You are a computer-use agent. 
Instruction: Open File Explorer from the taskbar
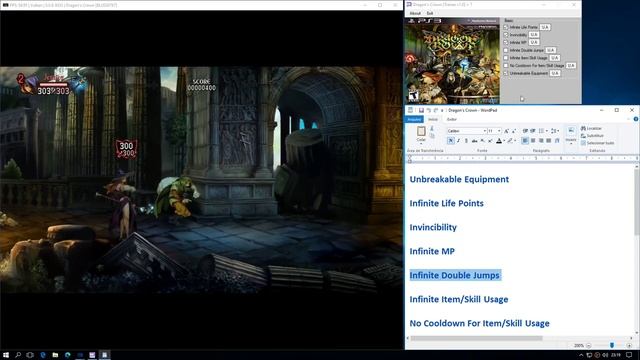click(55, 355)
